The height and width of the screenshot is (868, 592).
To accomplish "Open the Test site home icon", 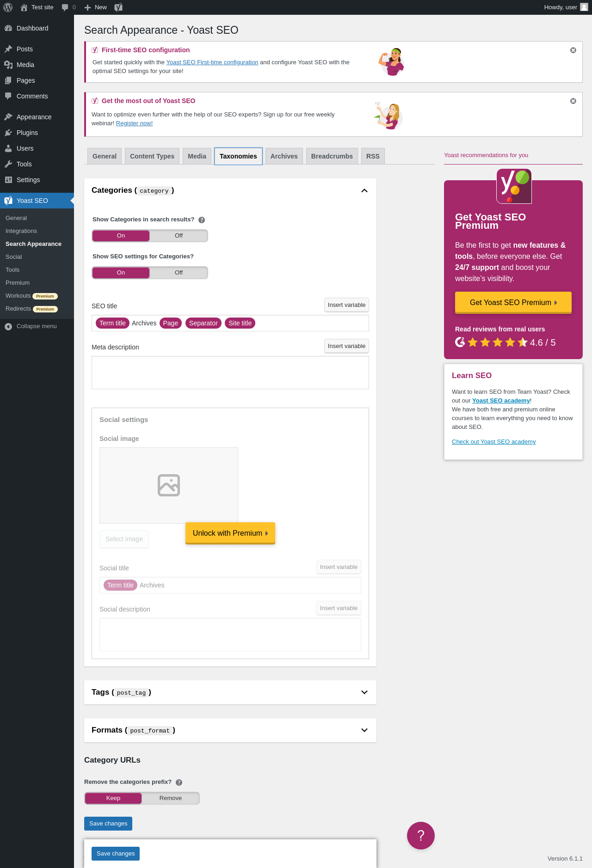I will click(24, 7).
